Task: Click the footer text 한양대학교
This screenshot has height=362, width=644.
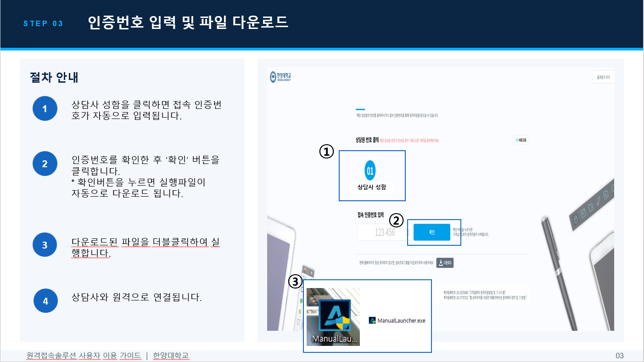Action: coord(171,356)
